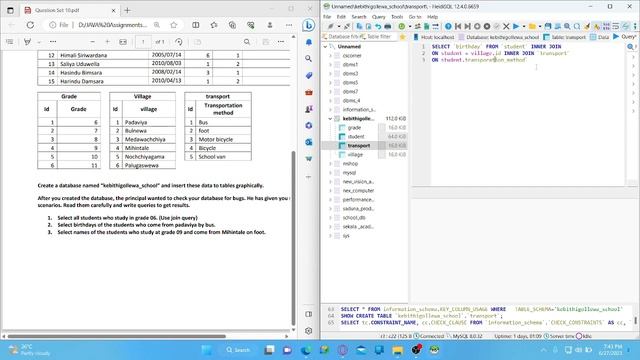The image size is (640, 360).
Task: Click HeidiSQL print toolbar icon
Action: (x=387, y=27)
